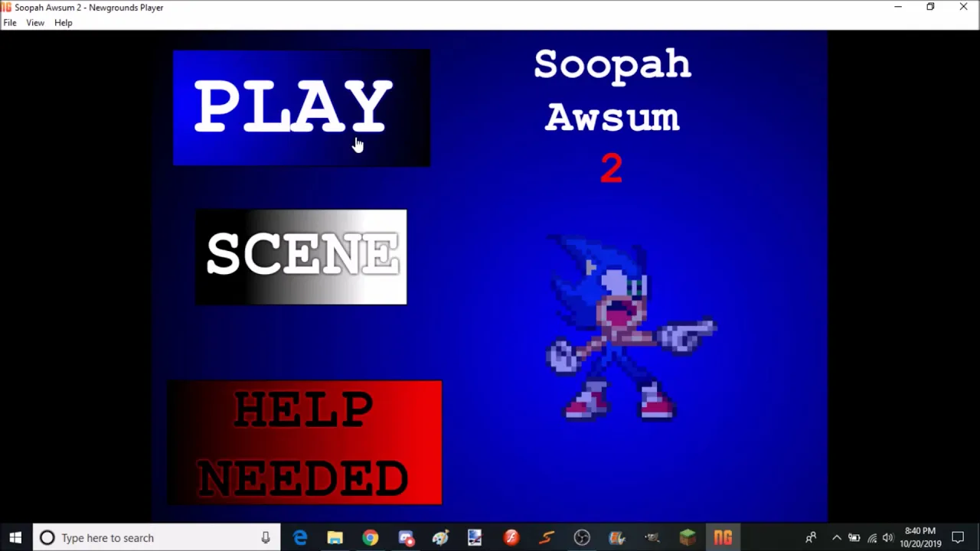The width and height of the screenshot is (980, 551).
Task: Open the picture-with-pen app in the taskbar
Action: click(x=475, y=538)
